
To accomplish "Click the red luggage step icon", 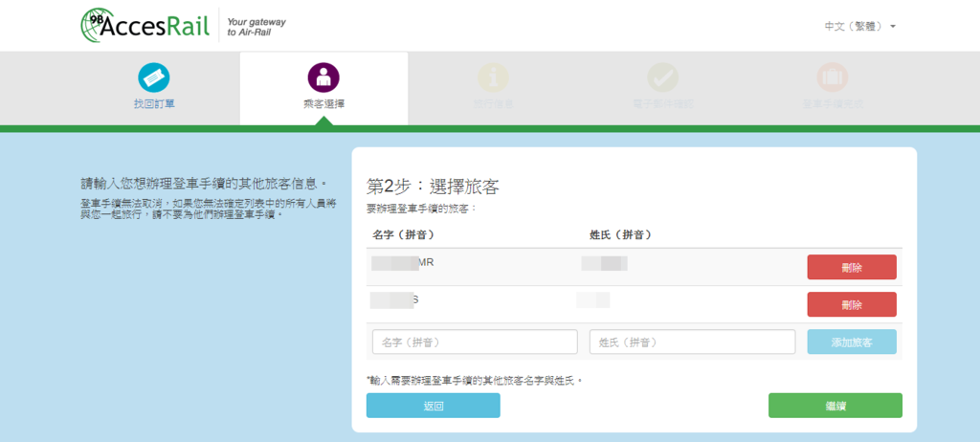I will coord(833,78).
